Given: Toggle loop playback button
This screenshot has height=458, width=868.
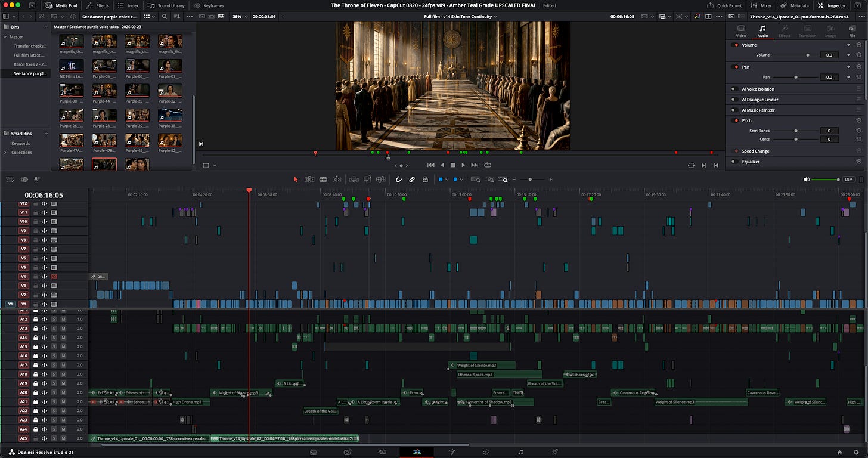Looking at the screenshot, I should (x=488, y=165).
